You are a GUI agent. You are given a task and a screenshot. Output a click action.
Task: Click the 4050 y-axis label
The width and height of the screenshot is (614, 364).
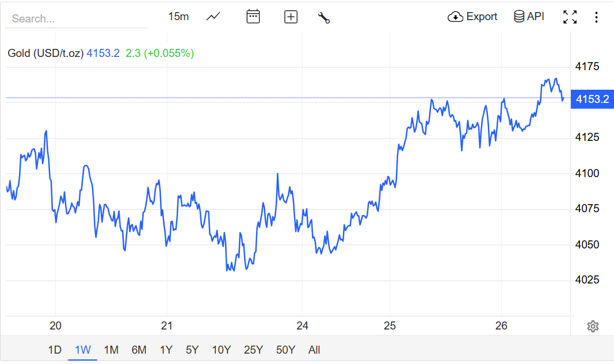tap(587, 244)
